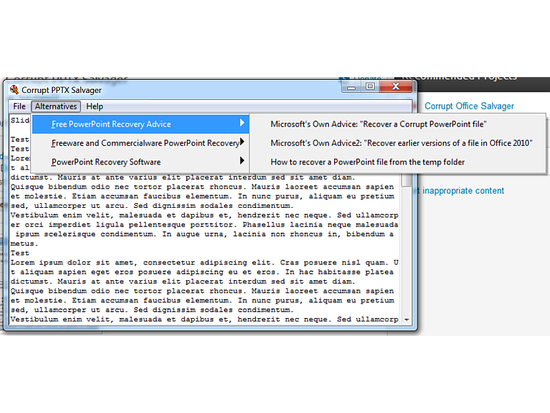
Task: Click the line starting "er orci imperdiet ligula"
Action: point(204,225)
